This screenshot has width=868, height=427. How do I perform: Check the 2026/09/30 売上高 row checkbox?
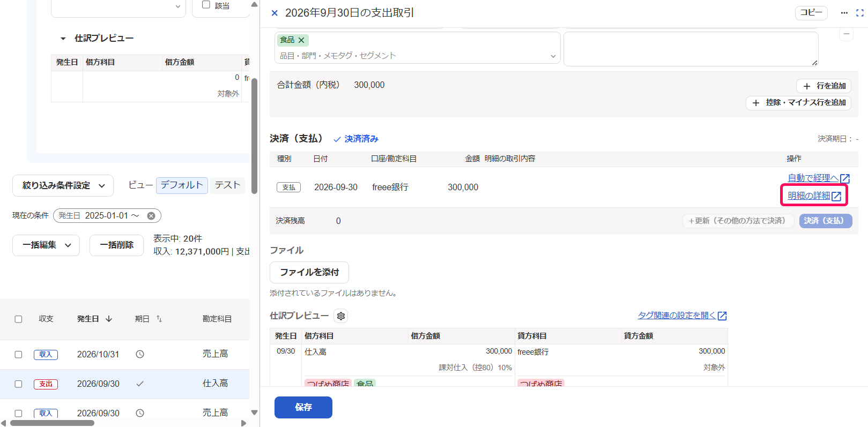(18, 414)
